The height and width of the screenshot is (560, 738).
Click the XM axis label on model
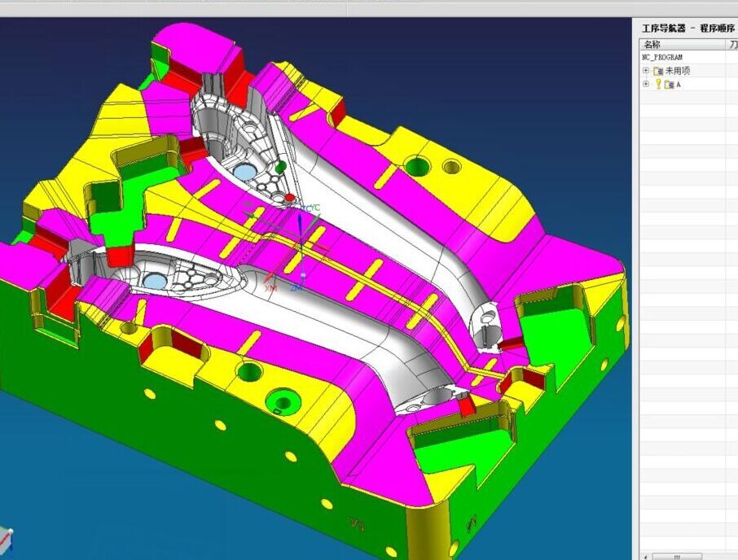click(x=270, y=288)
